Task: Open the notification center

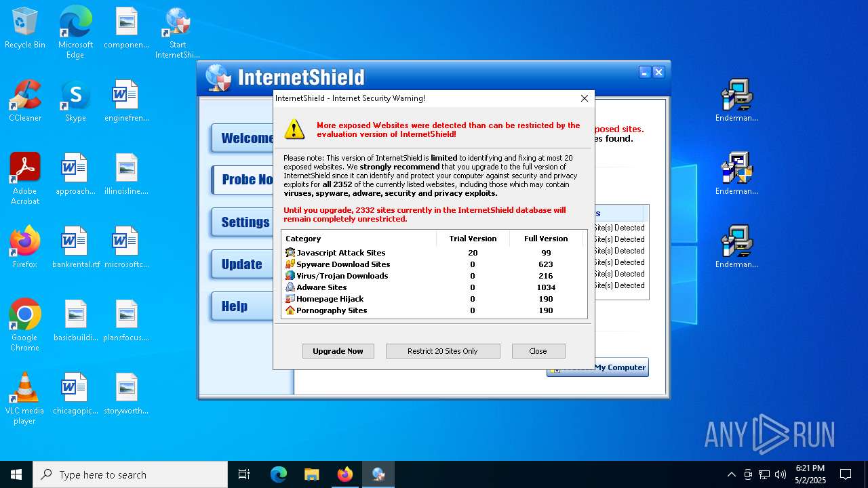Action: 846,474
